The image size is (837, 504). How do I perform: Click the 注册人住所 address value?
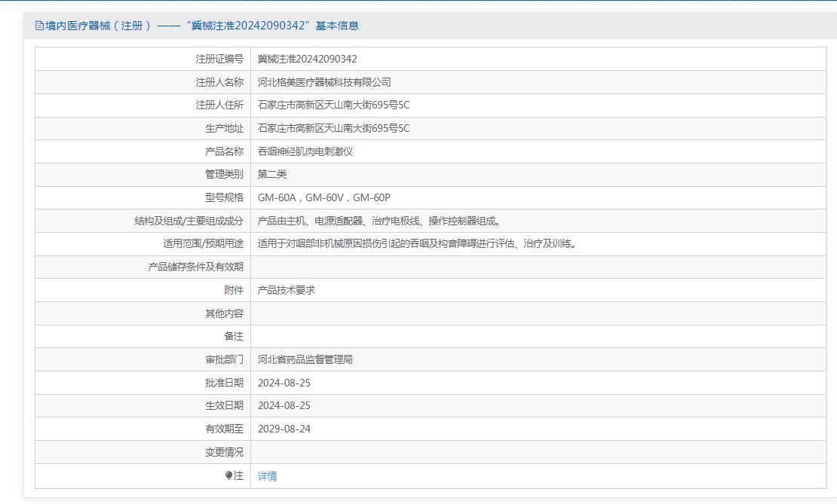(333, 105)
